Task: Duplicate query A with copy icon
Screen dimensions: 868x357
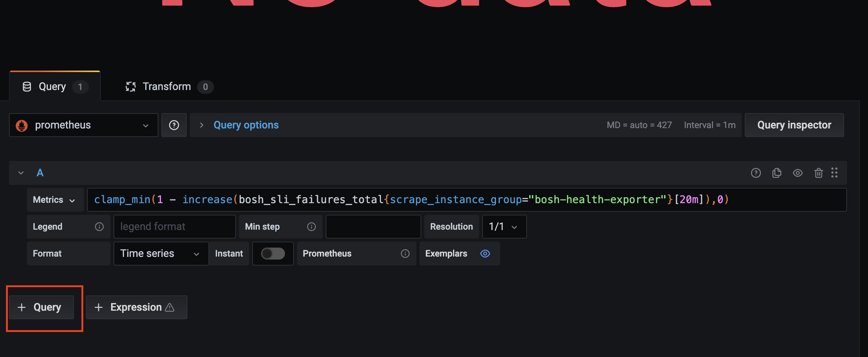Action: coord(776,173)
